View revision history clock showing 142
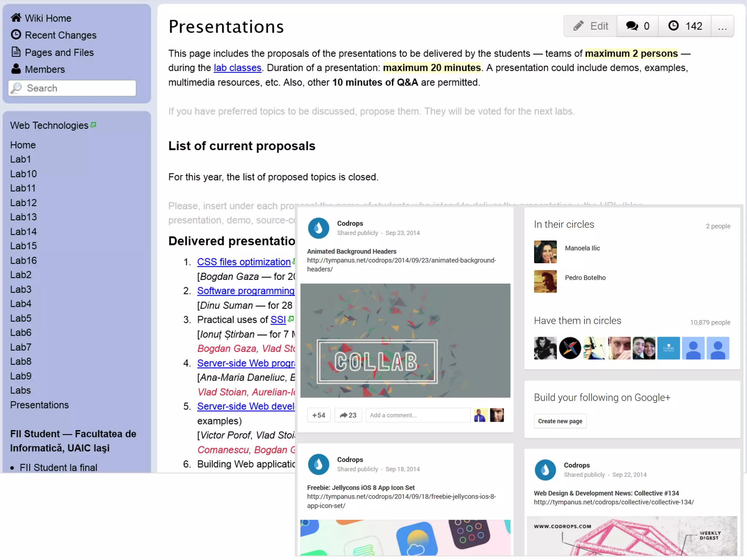Viewport: 747px width, 560px height. click(685, 26)
